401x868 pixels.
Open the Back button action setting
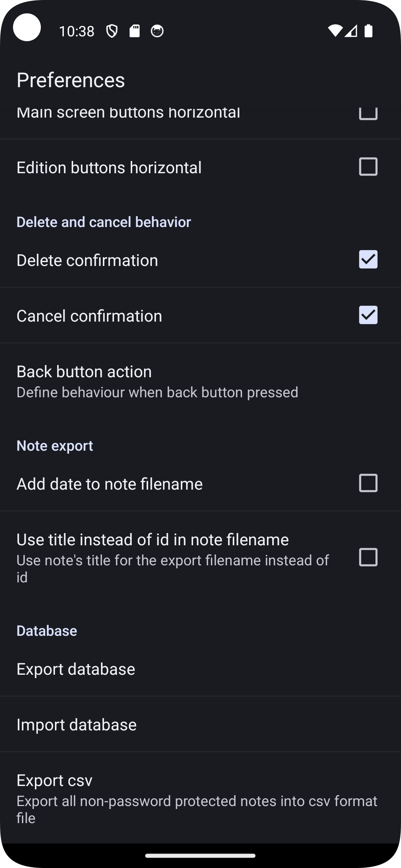157,381
